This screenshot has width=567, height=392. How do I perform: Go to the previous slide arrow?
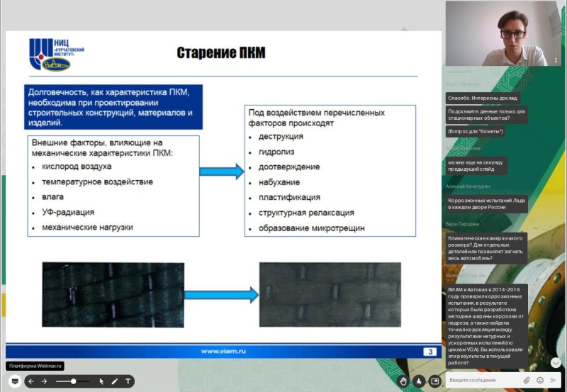[31, 381]
